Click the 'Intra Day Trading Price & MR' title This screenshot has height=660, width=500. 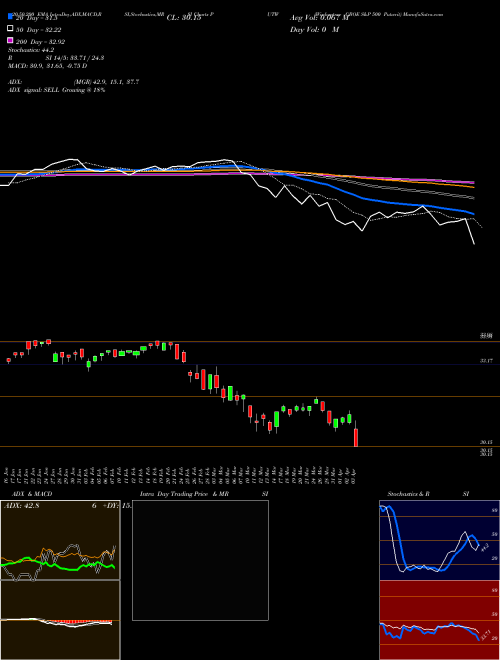click(x=184, y=494)
